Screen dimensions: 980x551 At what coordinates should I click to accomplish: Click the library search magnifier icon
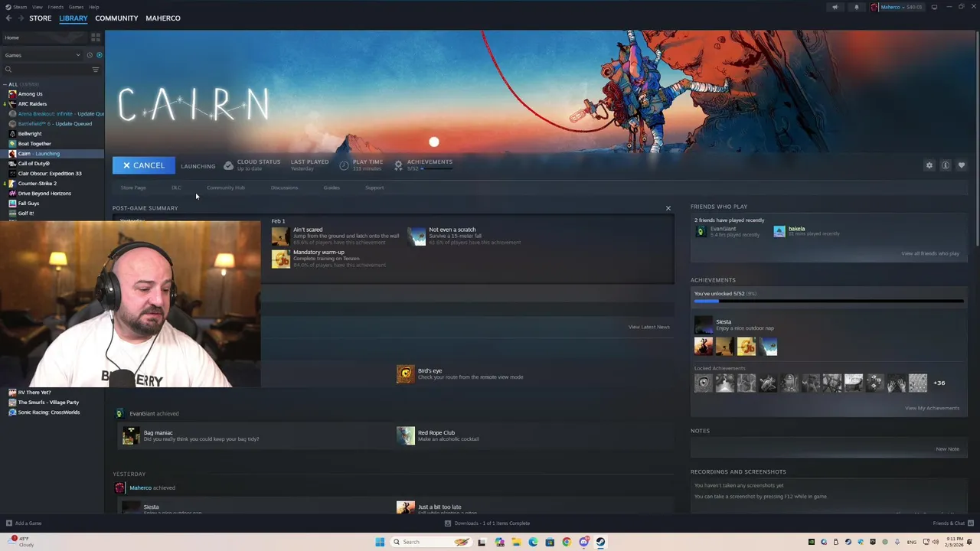click(8, 70)
